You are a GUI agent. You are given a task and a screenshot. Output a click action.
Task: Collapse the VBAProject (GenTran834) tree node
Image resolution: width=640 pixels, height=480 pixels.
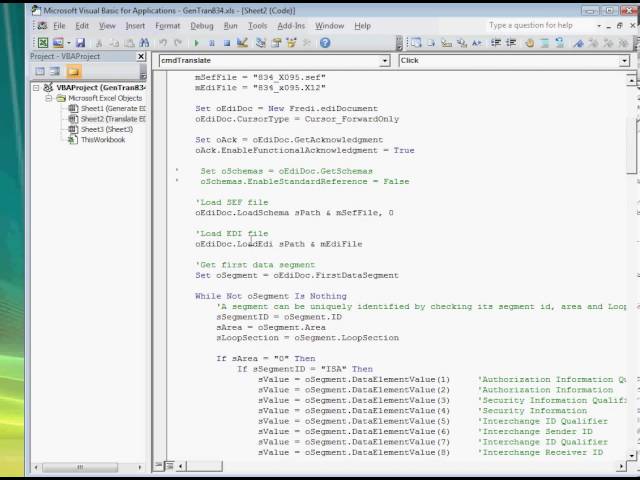36,88
